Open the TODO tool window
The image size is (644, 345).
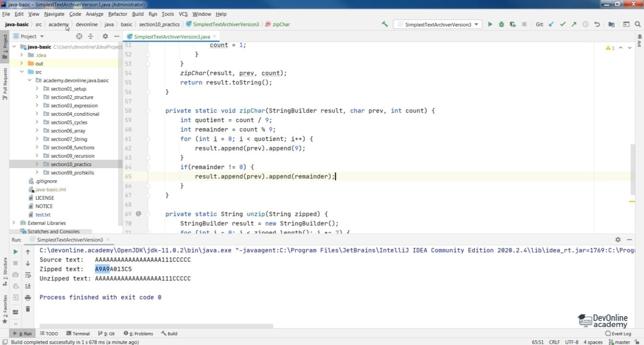point(49,333)
